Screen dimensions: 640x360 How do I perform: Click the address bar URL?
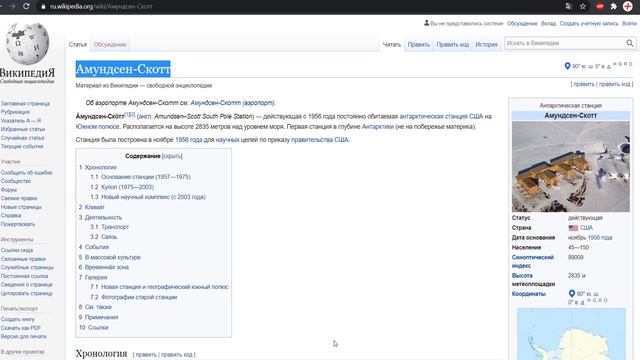click(x=101, y=7)
